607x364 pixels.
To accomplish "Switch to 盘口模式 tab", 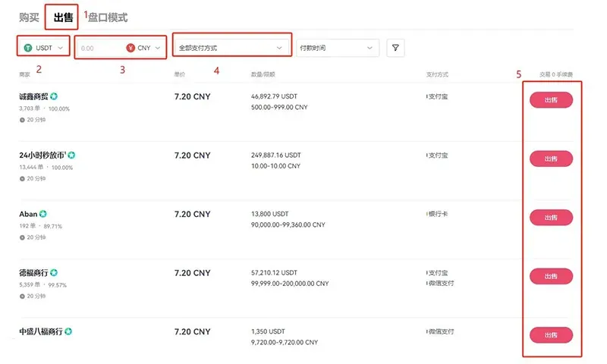I will (108, 17).
